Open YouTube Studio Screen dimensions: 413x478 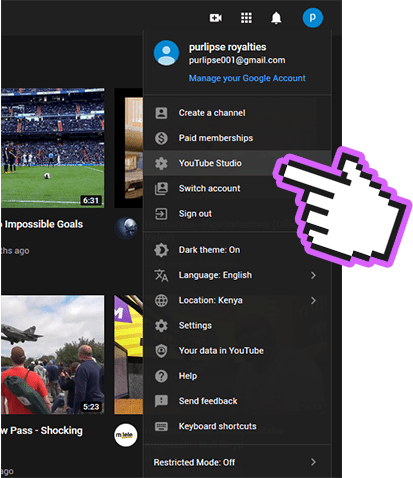[x=237, y=163]
